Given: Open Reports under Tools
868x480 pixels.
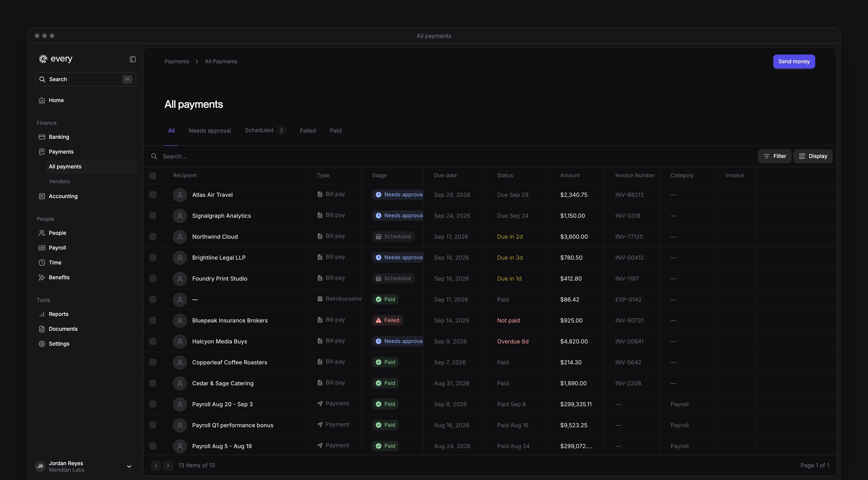Looking at the screenshot, I should coord(85,314).
